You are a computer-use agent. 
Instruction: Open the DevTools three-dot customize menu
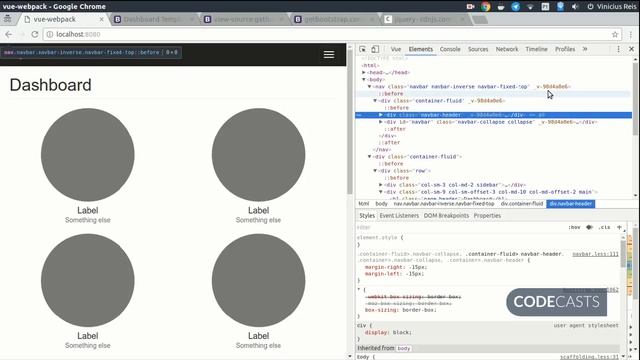click(618, 49)
